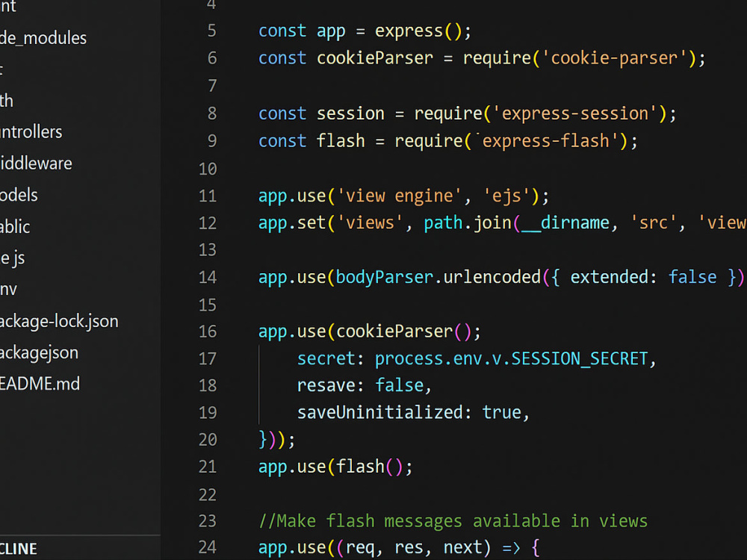This screenshot has height=560, width=747.
Task: Click the flash() call on line 21
Action: pos(371,467)
